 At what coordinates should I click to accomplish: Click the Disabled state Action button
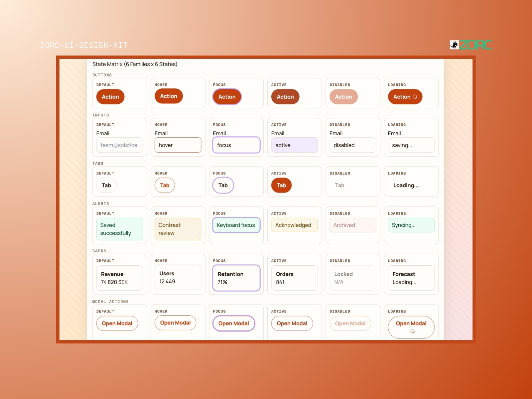click(343, 97)
